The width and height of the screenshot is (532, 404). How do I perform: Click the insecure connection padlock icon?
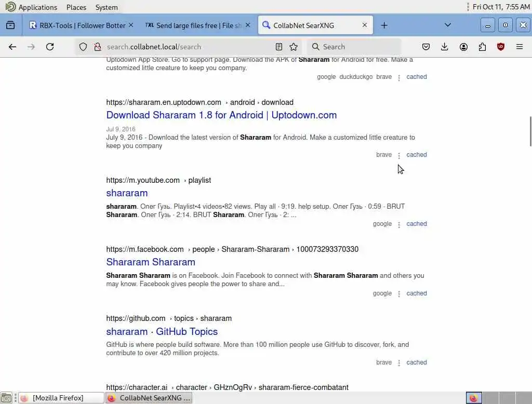(x=98, y=47)
